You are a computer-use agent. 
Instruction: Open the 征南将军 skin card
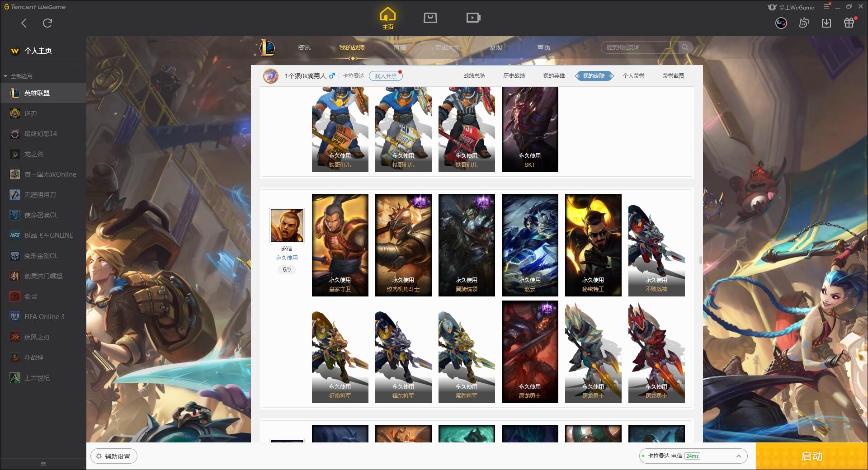click(340, 352)
